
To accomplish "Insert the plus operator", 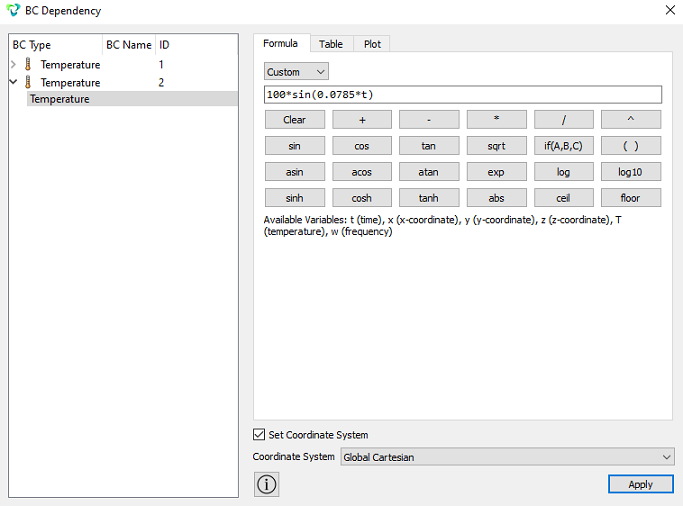I will tap(362, 120).
